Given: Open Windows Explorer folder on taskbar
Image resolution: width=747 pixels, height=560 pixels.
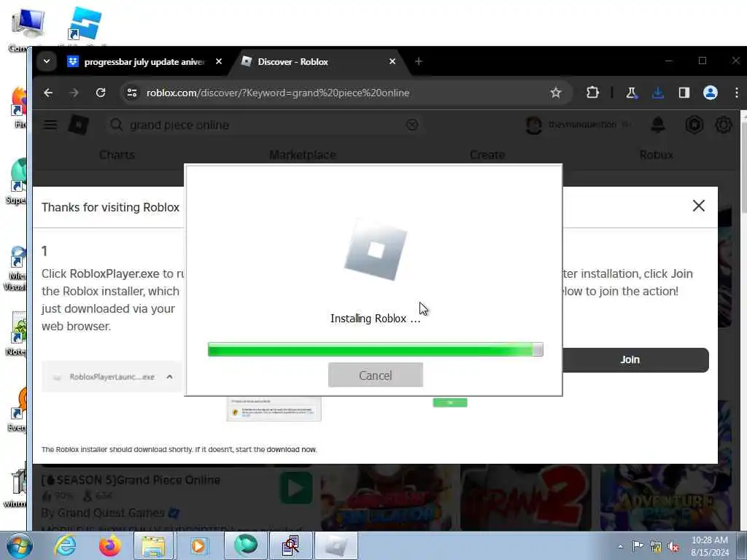Looking at the screenshot, I should 153,545.
